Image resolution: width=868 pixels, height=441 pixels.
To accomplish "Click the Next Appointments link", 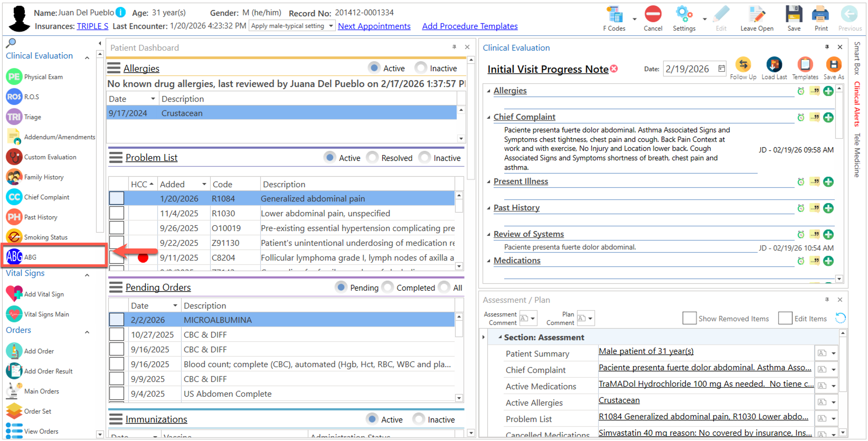I will (x=374, y=26).
